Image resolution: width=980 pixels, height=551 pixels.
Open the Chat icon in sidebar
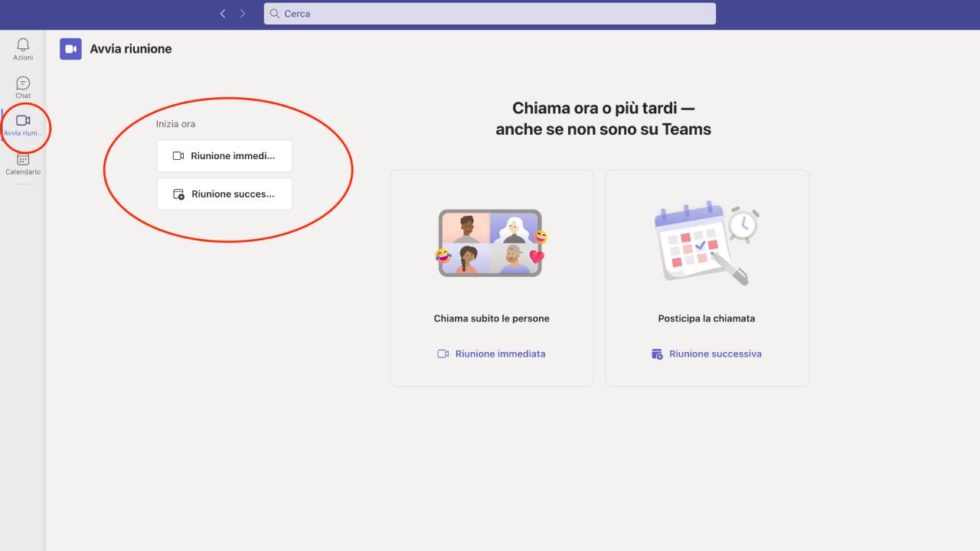click(23, 83)
